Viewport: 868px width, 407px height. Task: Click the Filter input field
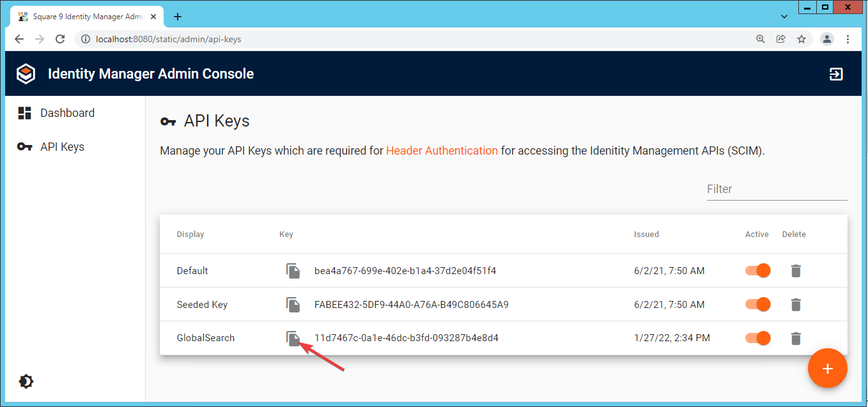(x=776, y=189)
